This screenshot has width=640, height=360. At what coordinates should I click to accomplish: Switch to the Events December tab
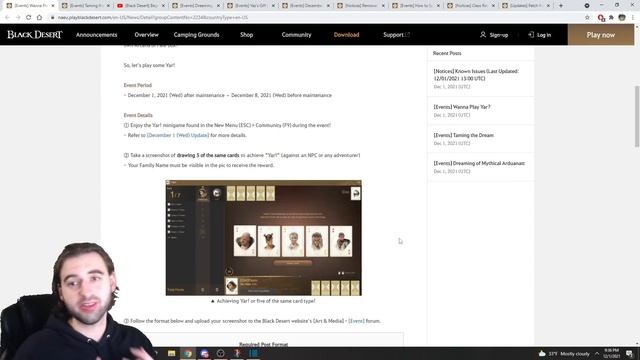pos(305,6)
